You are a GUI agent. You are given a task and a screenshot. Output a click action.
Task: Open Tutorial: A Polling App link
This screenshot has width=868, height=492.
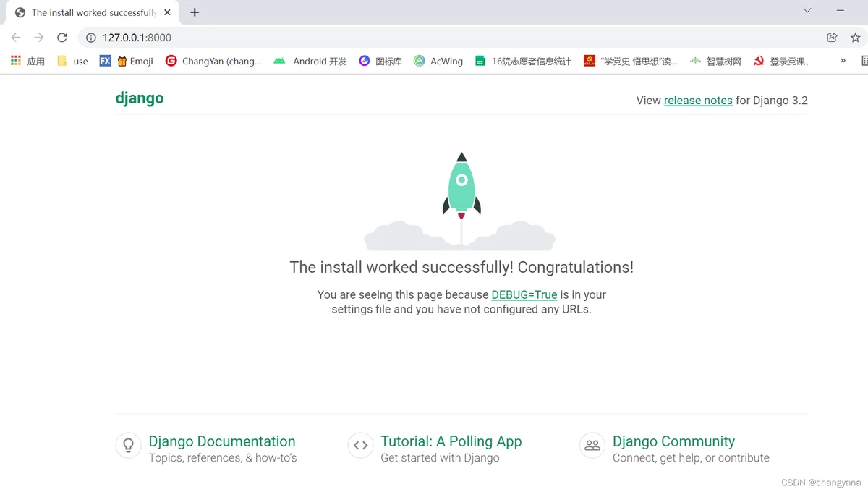click(451, 441)
